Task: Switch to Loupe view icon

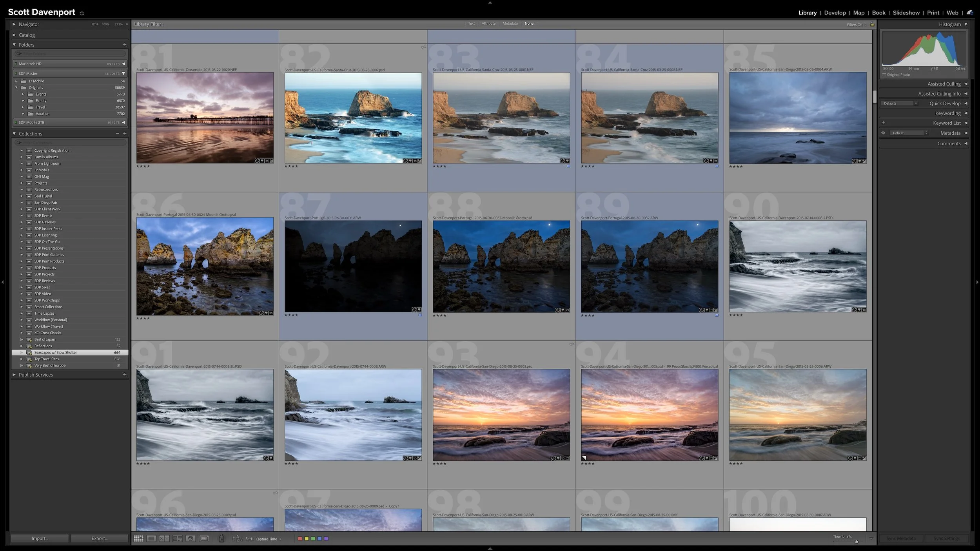Action: tap(151, 538)
